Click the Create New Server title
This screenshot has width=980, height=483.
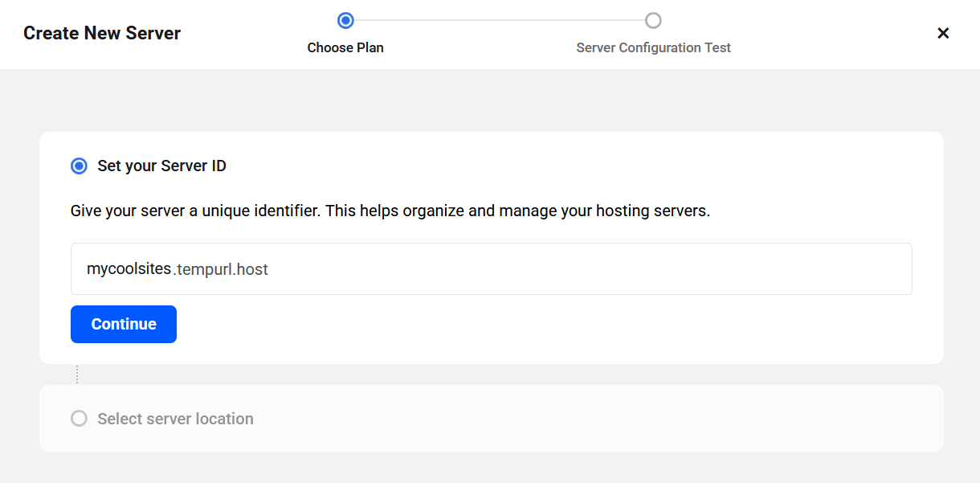pos(102,33)
